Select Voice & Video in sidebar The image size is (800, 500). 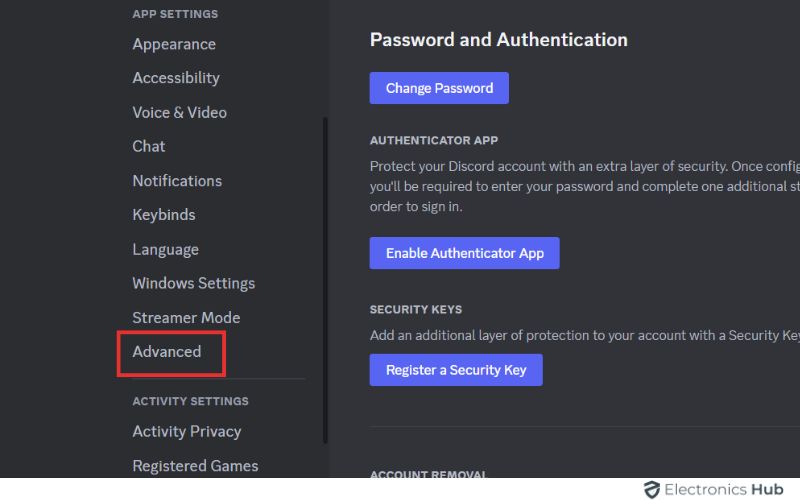179,112
